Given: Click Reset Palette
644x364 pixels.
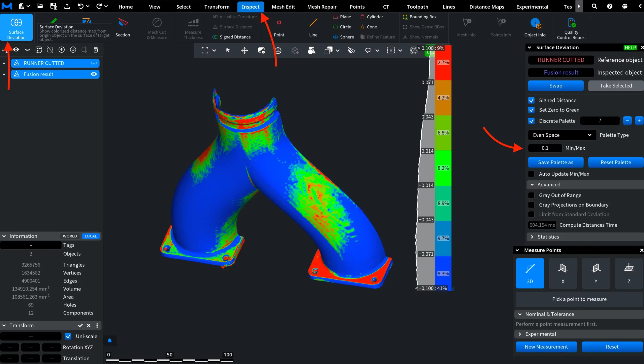Looking at the screenshot, I should coord(616,163).
